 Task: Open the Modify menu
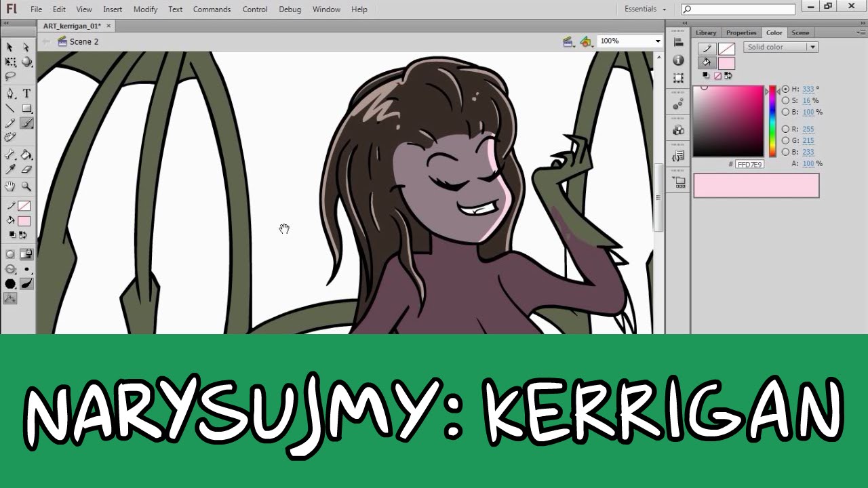[145, 9]
